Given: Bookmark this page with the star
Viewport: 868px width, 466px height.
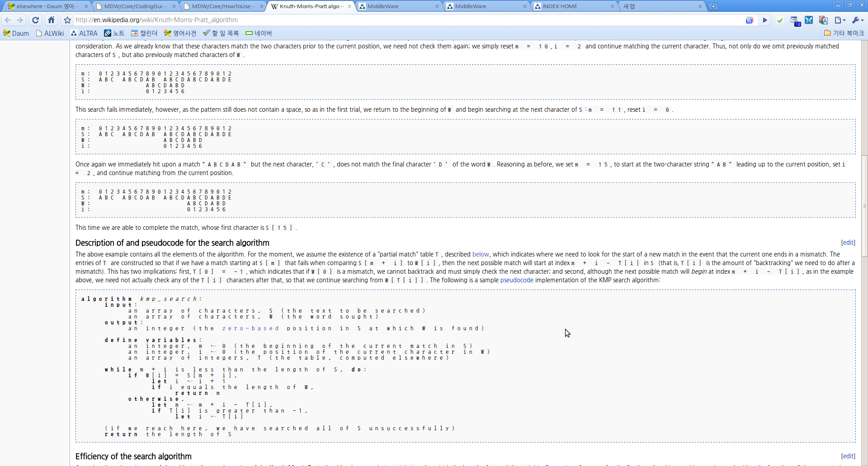Looking at the screenshot, I should pos(67,20).
